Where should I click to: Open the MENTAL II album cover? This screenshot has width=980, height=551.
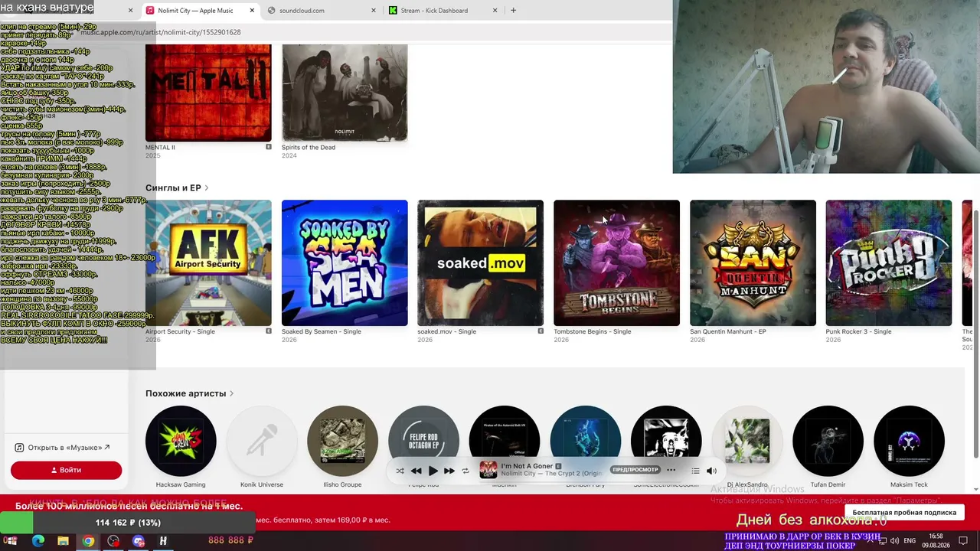pyautogui.click(x=208, y=93)
